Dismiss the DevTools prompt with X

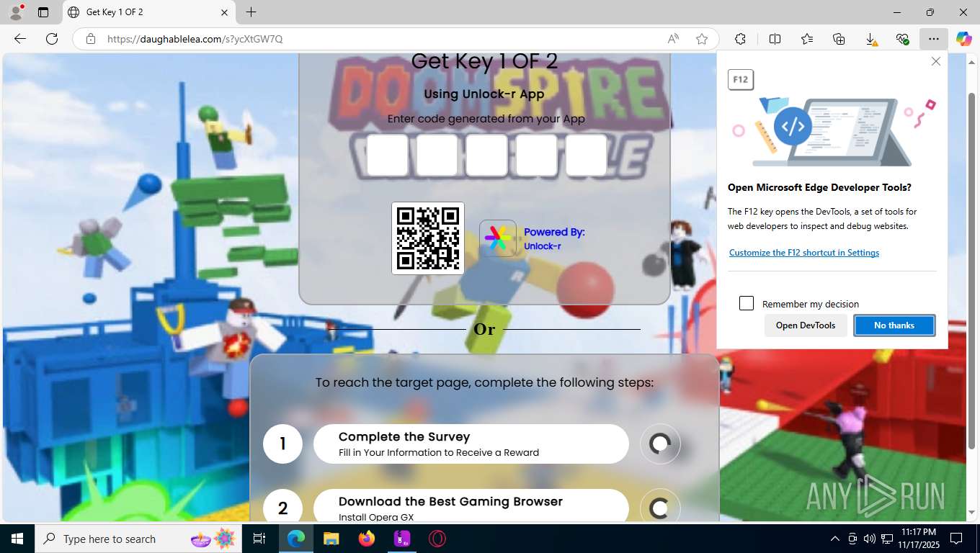pyautogui.click(x=936, y=61)
